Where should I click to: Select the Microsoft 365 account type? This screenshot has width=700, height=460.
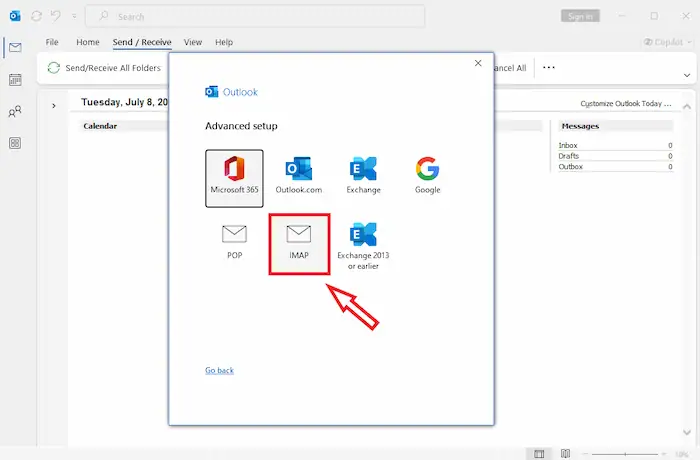point(234,177)
